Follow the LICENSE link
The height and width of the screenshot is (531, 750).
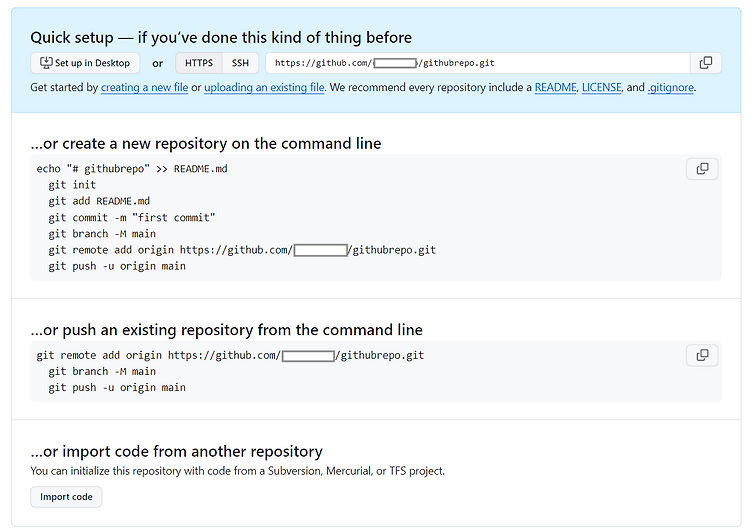[x=601, y=88]
